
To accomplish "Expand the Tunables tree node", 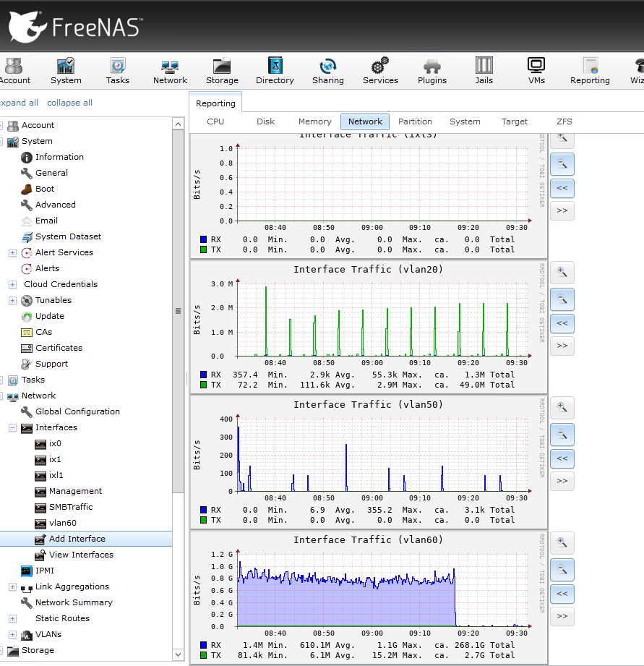I will [13, 300].
